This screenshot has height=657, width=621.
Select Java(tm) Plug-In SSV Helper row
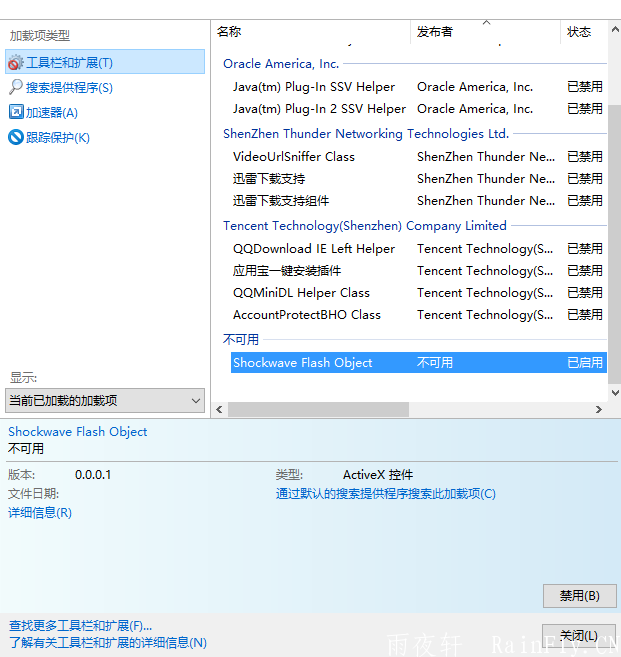click(x=314, y=87)
